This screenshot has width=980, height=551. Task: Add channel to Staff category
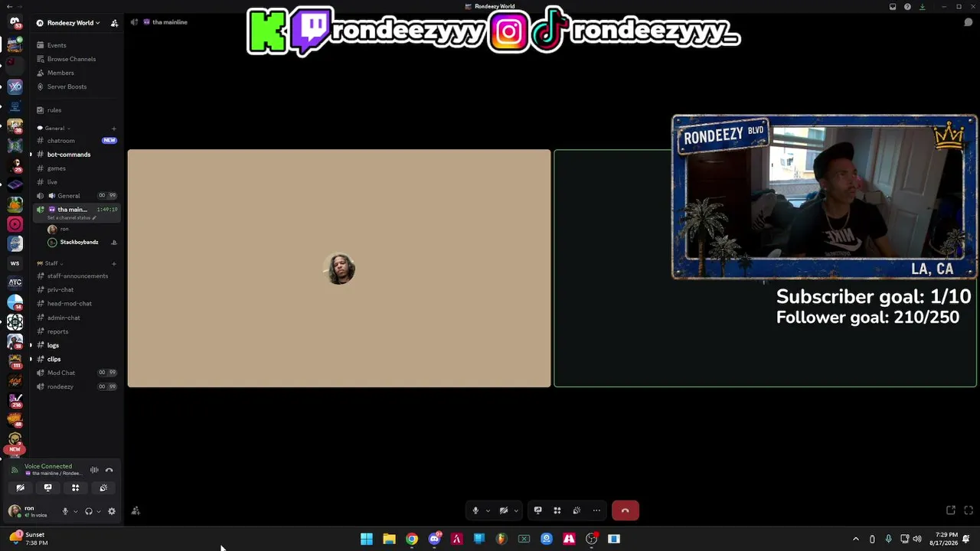tap(113, 263)
